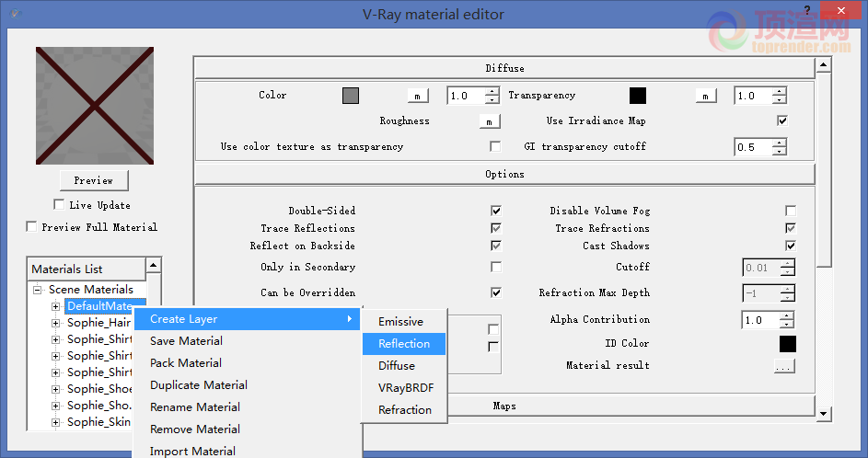Click parameters panel scroll up arrow

(x=824, y=64)
